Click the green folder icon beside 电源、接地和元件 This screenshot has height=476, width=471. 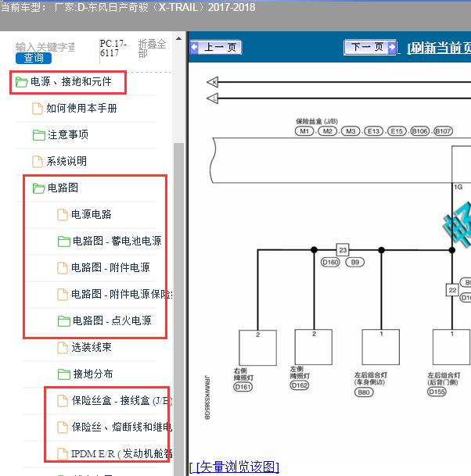pos(22,82)
